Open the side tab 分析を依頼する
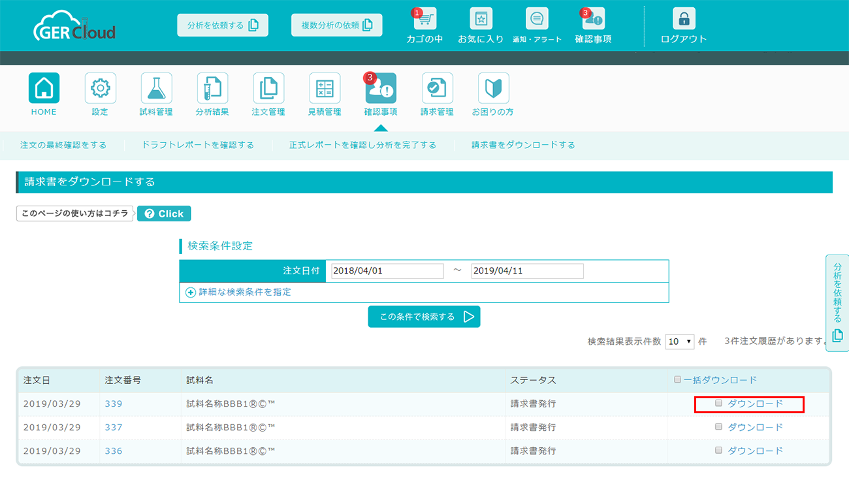849x504 pixels. (x=837, y=303)
